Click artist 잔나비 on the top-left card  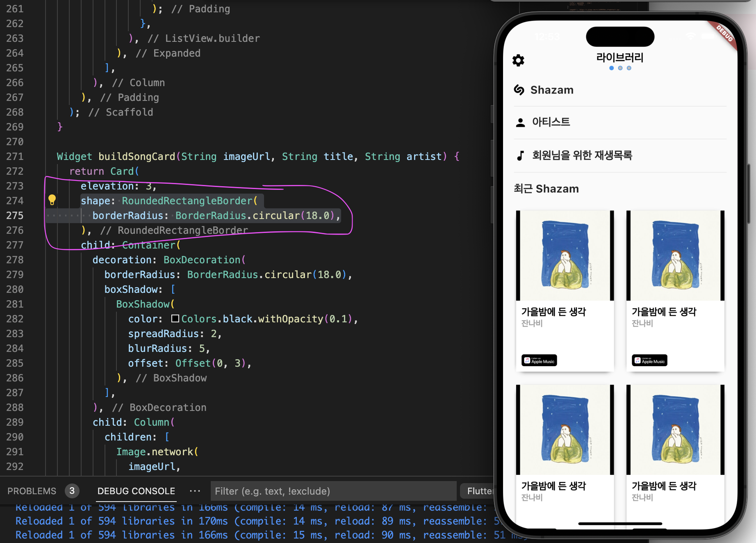point(532,324)
